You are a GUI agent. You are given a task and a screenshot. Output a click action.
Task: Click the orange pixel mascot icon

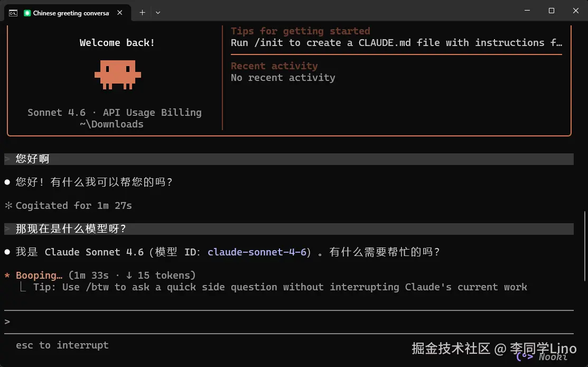click(117, 75)
